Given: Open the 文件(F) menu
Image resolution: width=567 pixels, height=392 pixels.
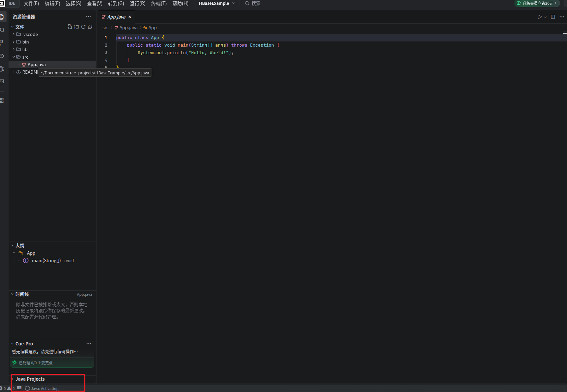Looking at the screenshot, I should click(31, 3).
